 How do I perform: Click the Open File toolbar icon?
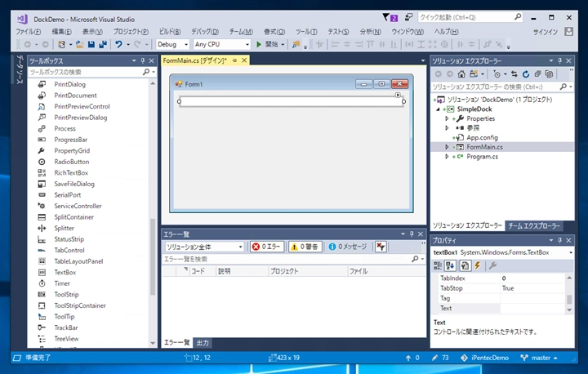click(79, 44)
